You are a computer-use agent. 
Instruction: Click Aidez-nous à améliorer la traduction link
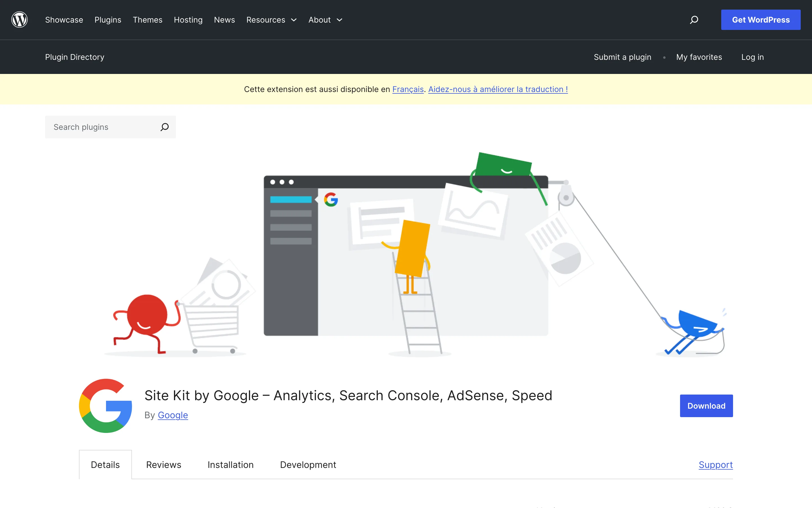click(x=498, y=89)
